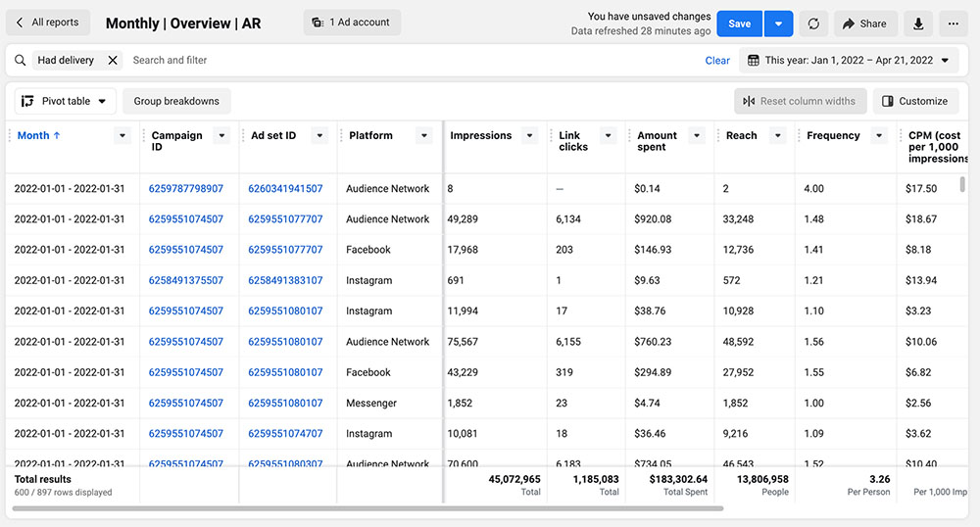The image size is (980, 527).
Task: Open the three-dot more options menu
Action: pos(953,24)
